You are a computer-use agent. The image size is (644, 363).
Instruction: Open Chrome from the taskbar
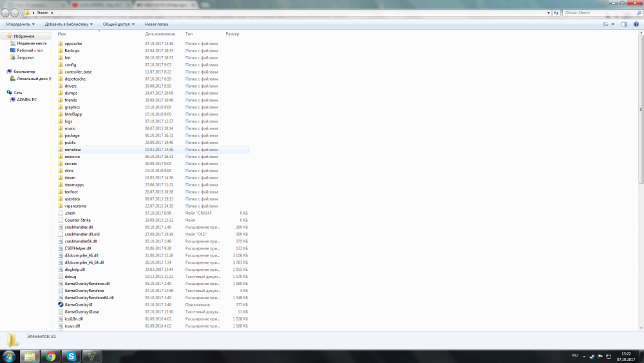[x=50, y=357]
